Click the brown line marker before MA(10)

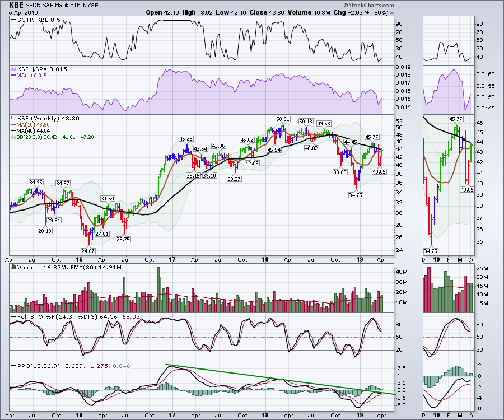click(x=13, y=124)
